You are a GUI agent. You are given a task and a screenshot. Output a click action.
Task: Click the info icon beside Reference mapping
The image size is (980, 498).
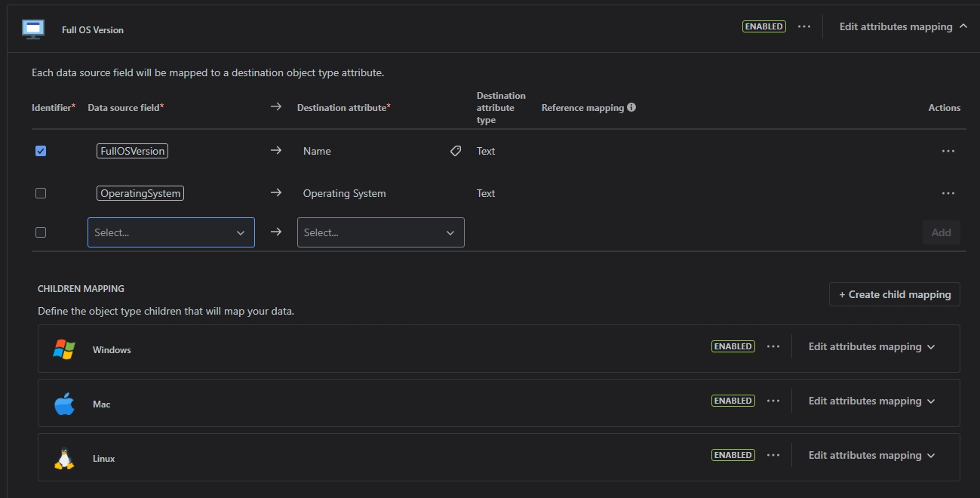[x=630, y=106]
